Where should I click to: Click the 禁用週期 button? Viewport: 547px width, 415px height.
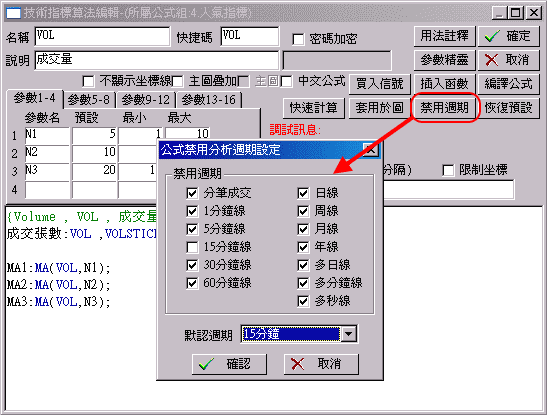point(444,107)
